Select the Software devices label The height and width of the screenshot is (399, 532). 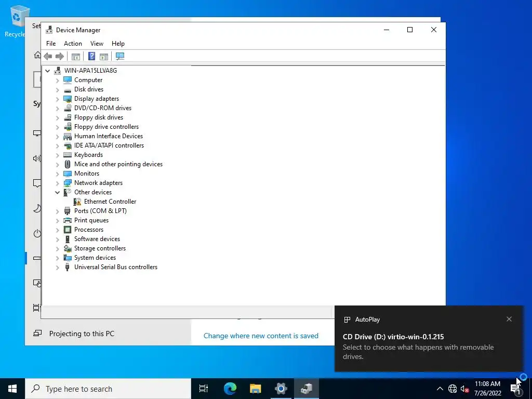tap(97, 239)
